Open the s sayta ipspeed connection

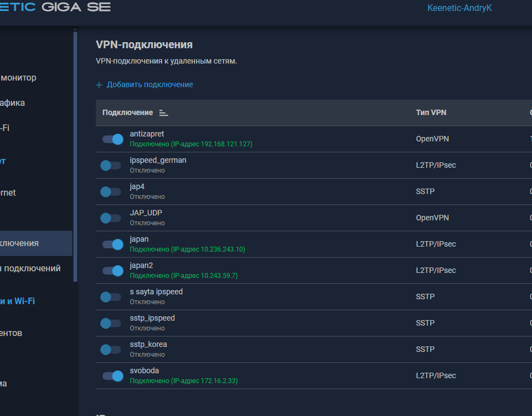click(x=156, y=292)
